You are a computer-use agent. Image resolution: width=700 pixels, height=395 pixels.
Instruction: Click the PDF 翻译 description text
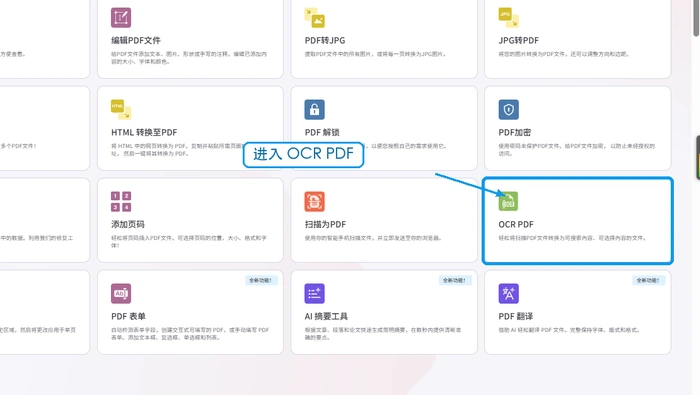click(569, 330)
